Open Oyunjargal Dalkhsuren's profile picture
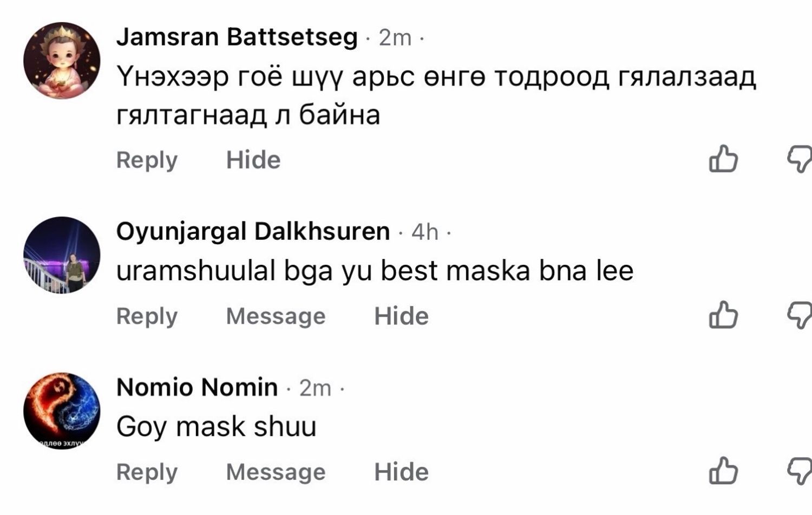This screenshot has height=515, width=812. coord(62,255)
